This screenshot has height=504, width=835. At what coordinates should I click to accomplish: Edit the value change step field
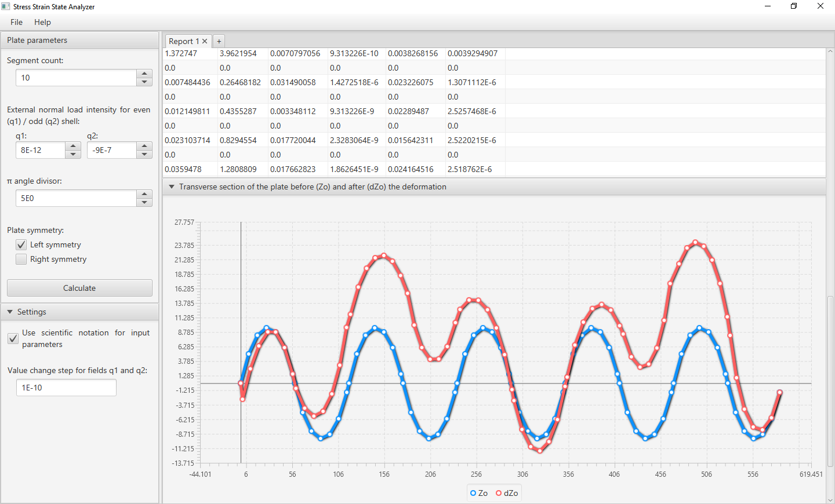coord(66,388)
